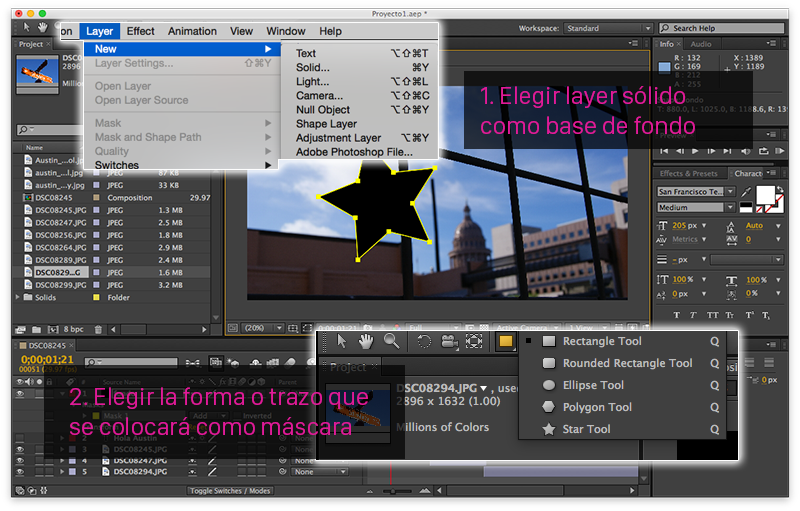Viewport: 800px width, 511px height.
Task: Select the Polygon Tool
Action: click(x=597, y=407)
